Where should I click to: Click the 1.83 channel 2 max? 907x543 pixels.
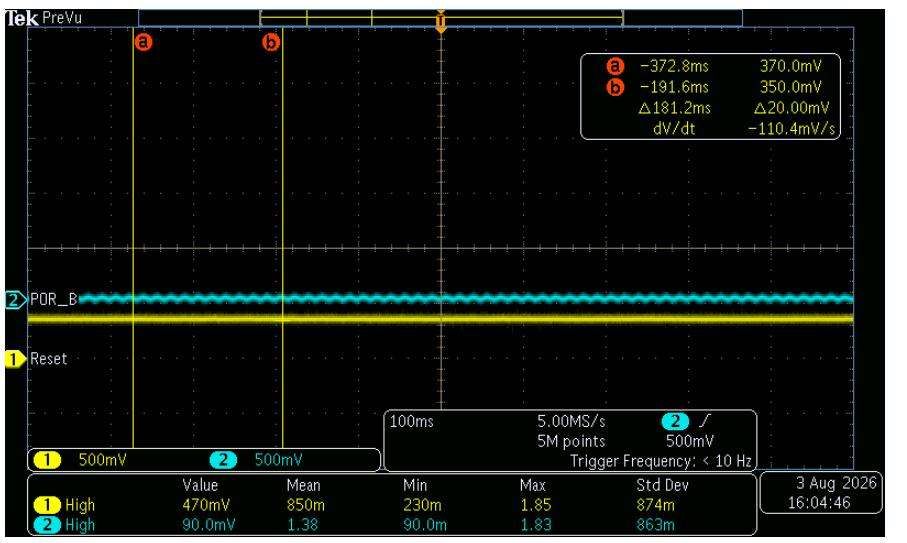click(x=536, y=525)
